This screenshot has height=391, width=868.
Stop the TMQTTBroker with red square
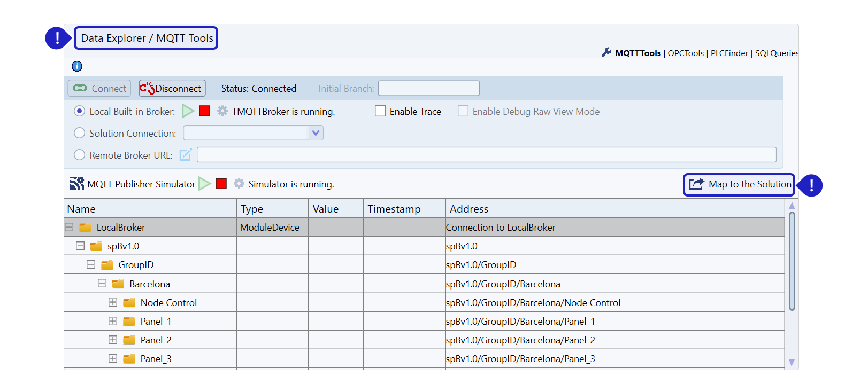click(x=204, y=111)
